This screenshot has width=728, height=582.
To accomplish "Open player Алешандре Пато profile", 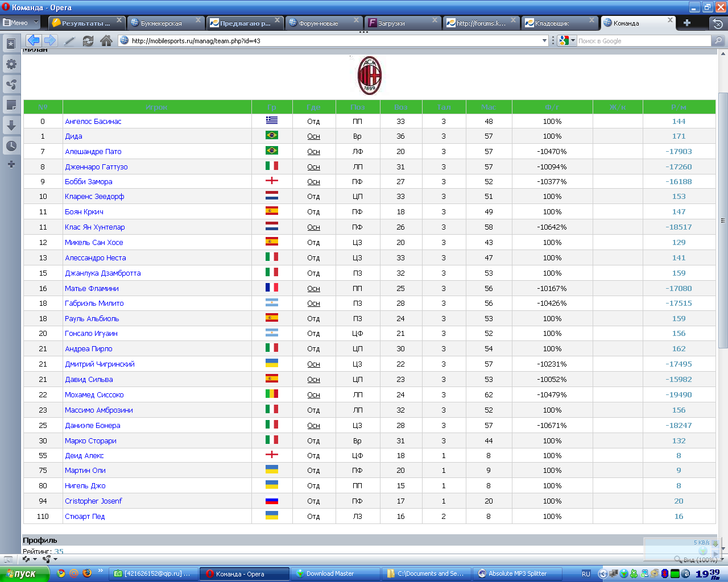I will [93, 152].
